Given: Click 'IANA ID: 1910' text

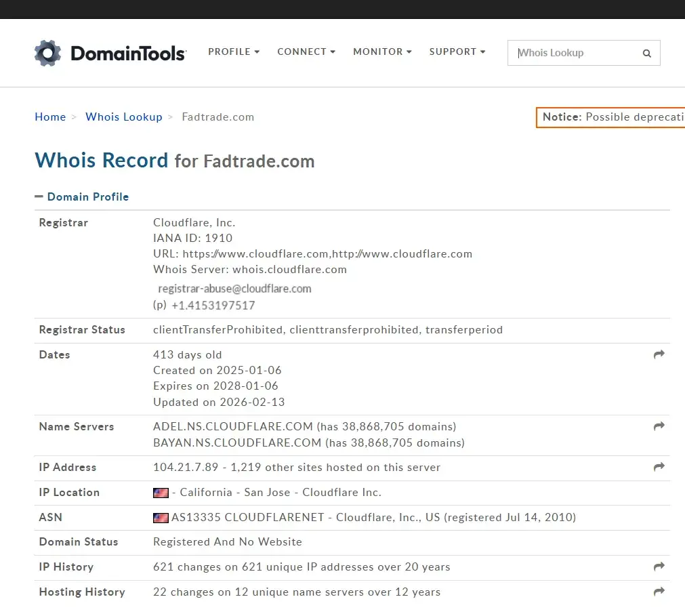Looking at the screenshot, I should tap(192, 238).
